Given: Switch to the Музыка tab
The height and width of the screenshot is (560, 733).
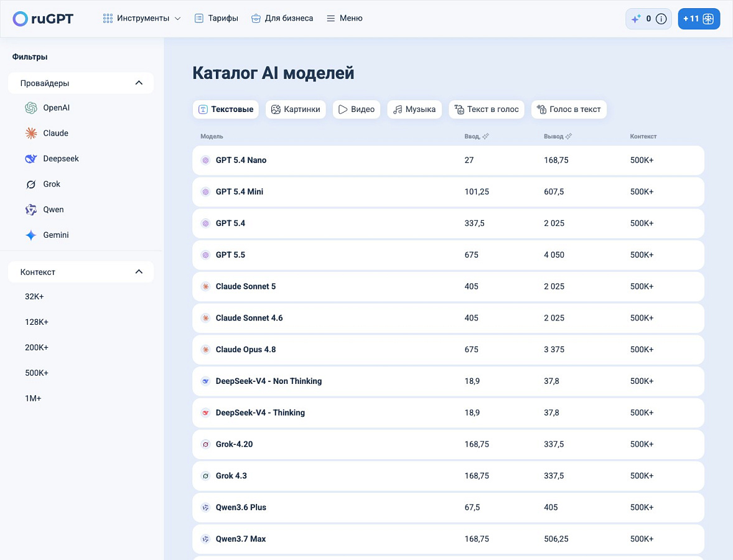Looking at the screenshot, I should [414, 110].
